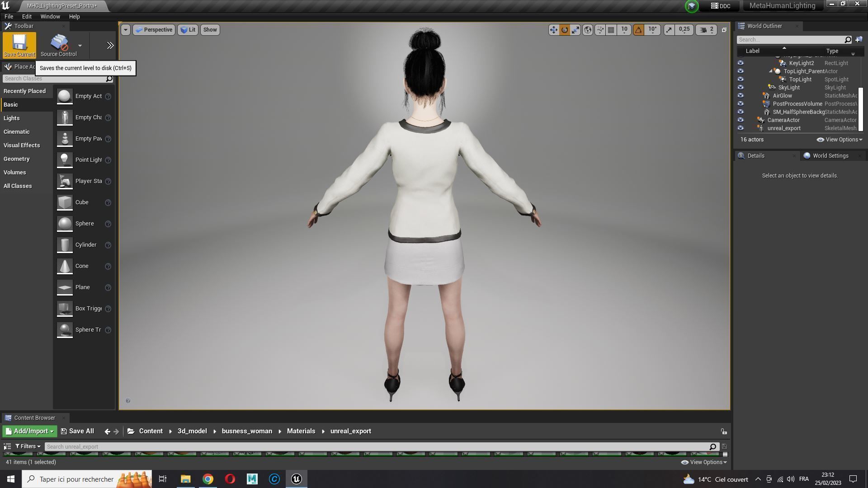
Task: Maximize or restore the viewport
Action: [x=724, y=30]
